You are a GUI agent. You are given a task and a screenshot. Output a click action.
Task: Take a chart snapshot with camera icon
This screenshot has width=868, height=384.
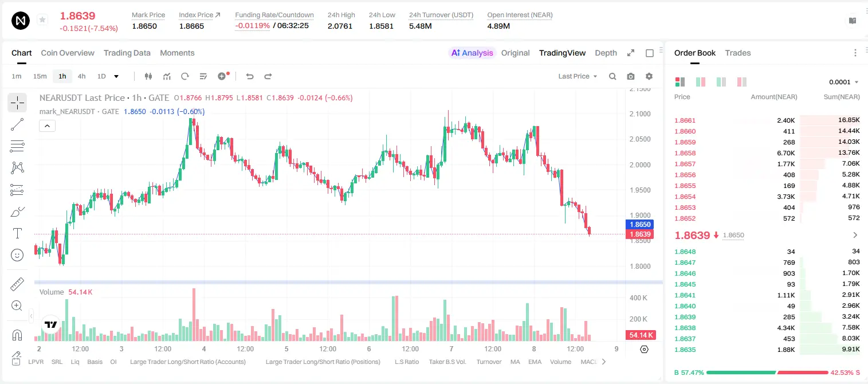pos(631,76)
